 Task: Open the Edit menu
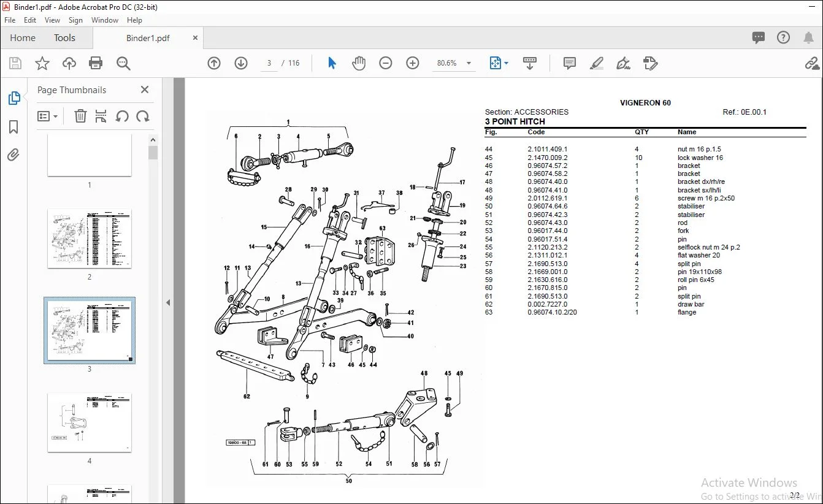pyautogui.click(x=30, y=20)
